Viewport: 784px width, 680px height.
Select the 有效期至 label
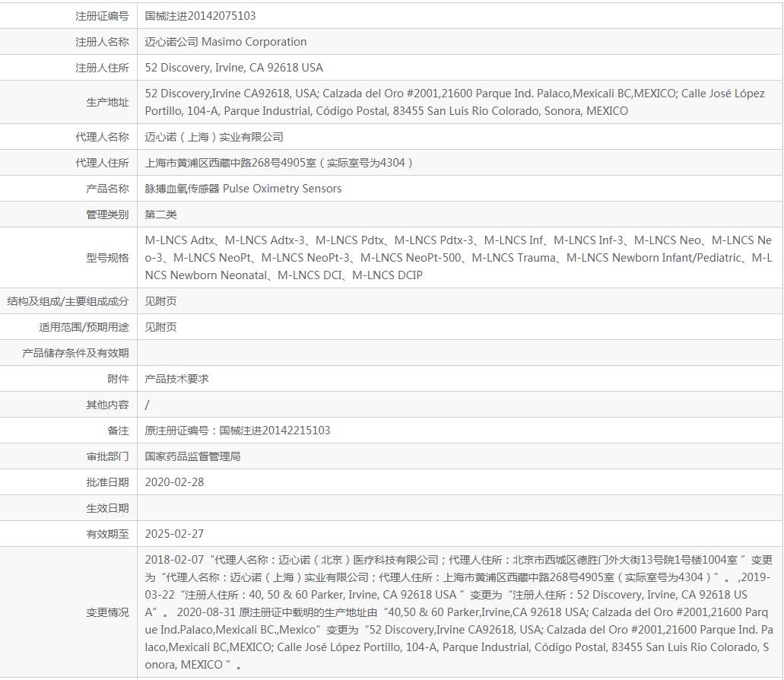pos(107,534)
